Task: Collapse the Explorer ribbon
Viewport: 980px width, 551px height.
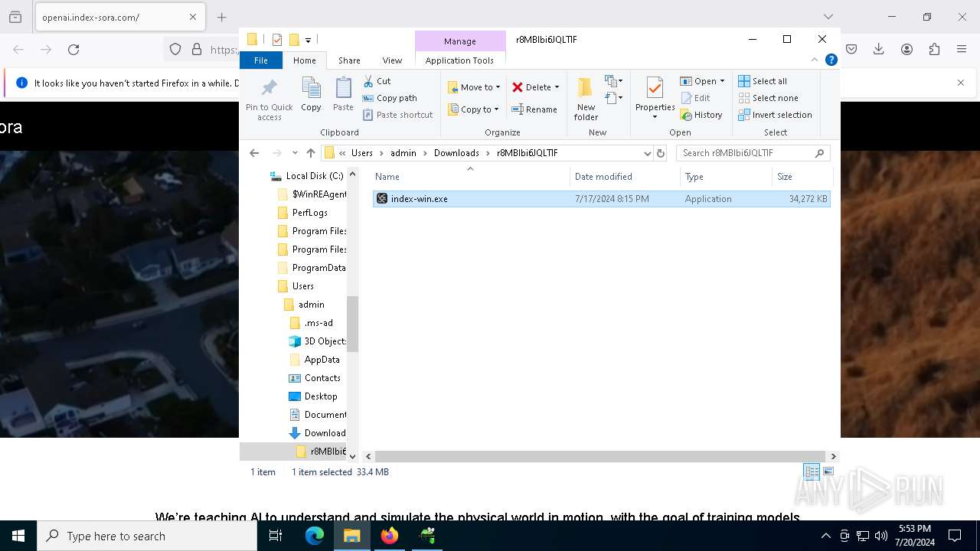Action: 815,60
